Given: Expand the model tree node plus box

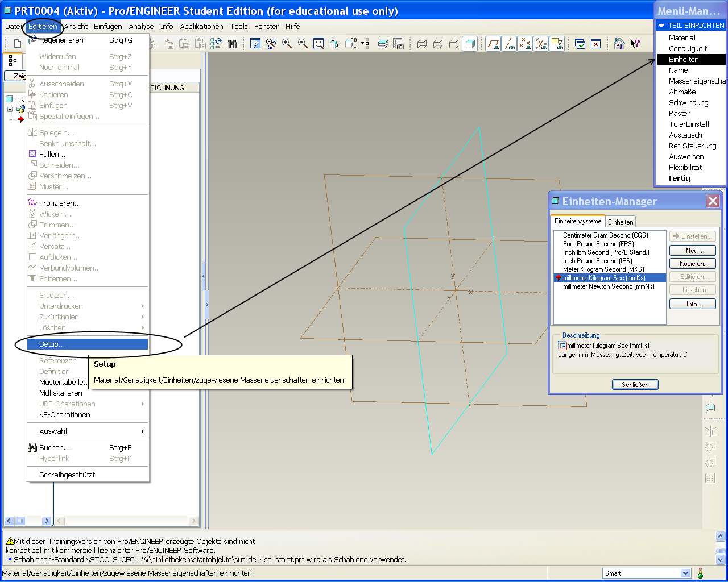Looking at the screenshot, I should (x=10, y=109).
